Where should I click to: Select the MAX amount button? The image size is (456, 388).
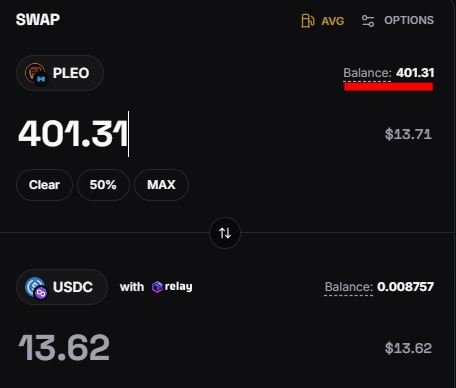[x=161, y=185]
